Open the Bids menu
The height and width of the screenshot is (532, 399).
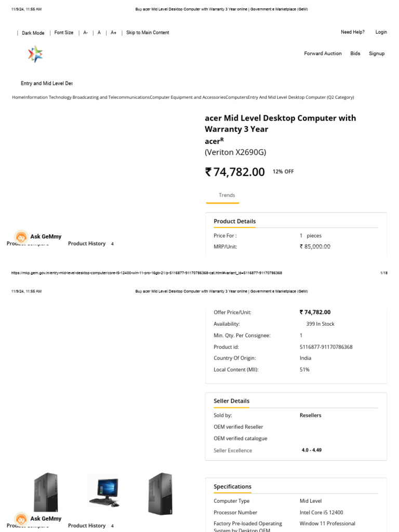(355, 54)
